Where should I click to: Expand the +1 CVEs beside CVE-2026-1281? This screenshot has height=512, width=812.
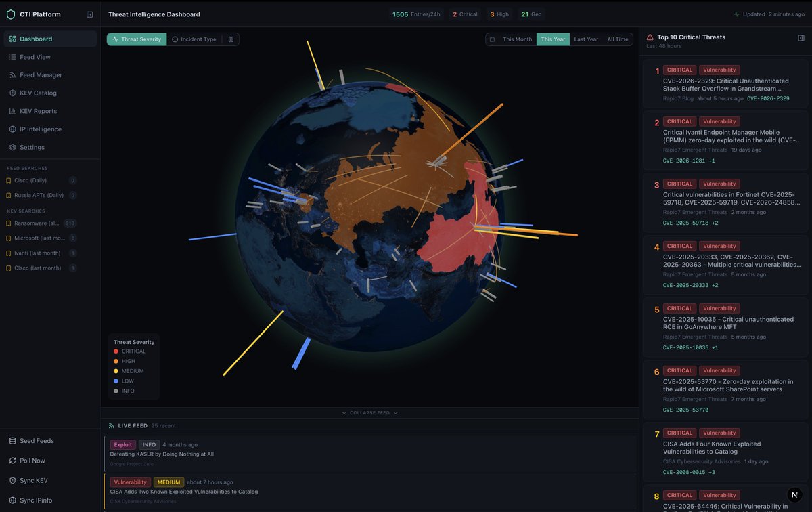click(712, 161)
